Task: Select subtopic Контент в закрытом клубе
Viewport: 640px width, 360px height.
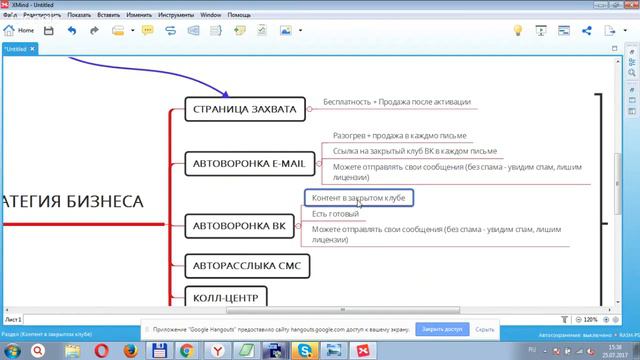Action: coord(359,198)
